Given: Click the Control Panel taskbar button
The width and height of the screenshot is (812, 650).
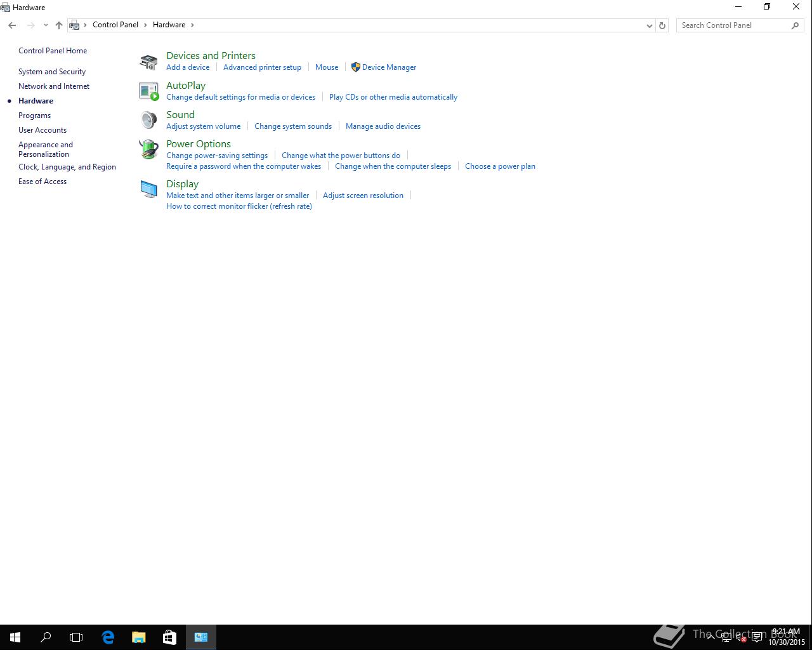Looking at the screenshot, I should click(x=201, y=637).
